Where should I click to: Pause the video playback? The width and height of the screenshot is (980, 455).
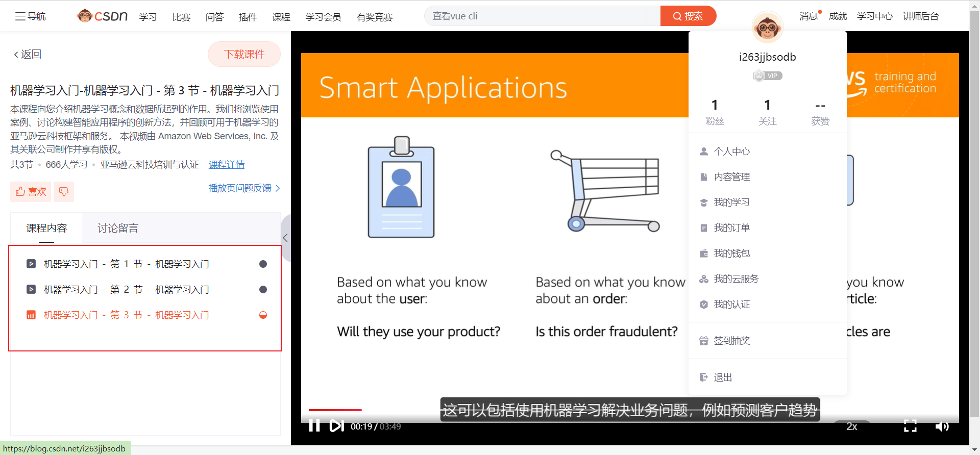click(314, 426)
